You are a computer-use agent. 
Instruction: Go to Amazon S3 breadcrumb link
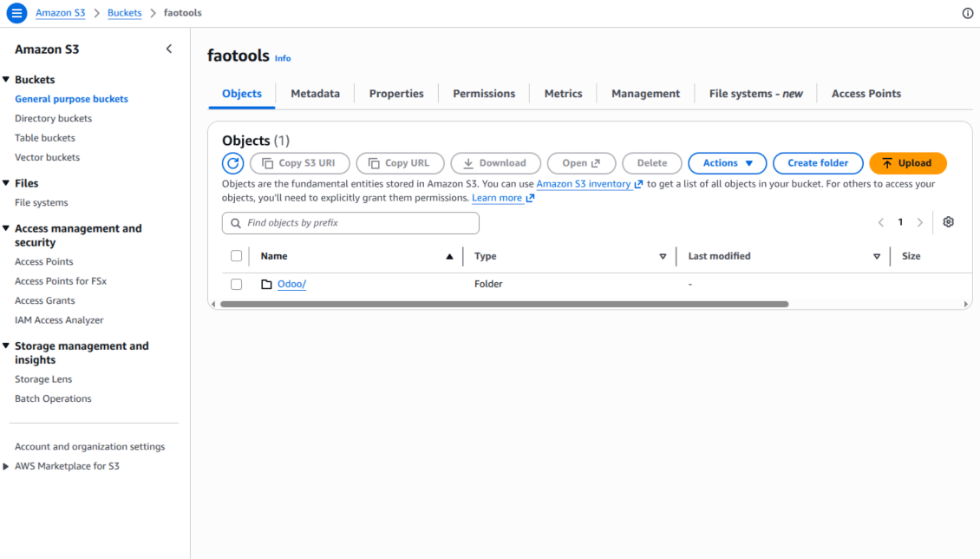coord(61,12)
